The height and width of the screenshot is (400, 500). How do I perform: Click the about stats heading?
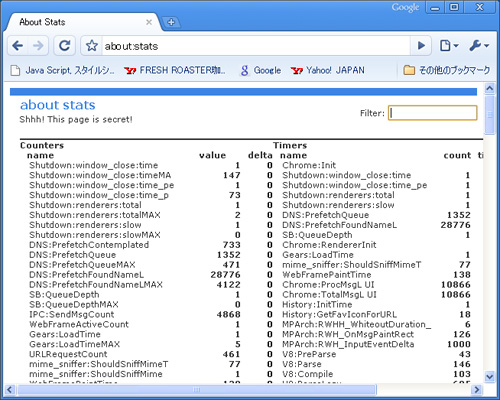[58, 105]
